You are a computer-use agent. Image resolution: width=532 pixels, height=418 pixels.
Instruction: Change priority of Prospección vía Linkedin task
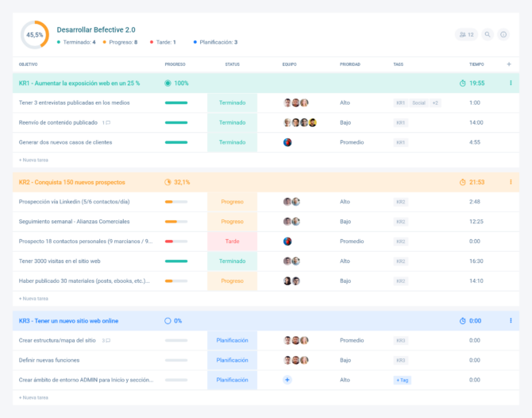click(345, 202)
